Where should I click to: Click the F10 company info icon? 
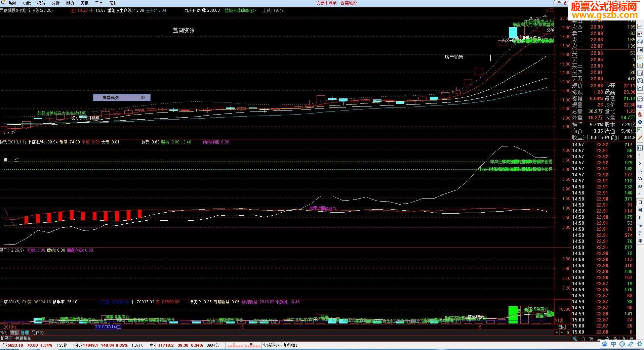(x=640, y=50)
